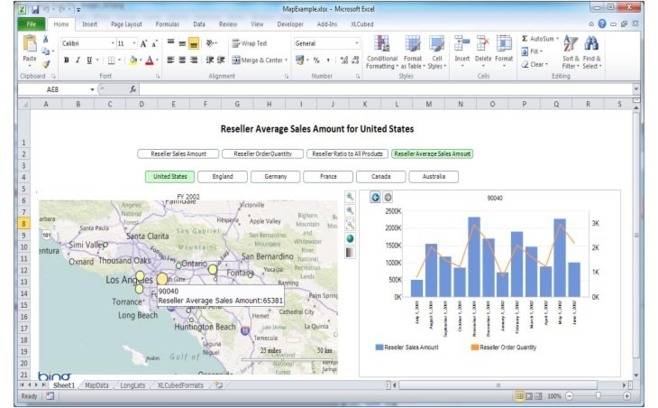Apply the red Font Color icon

[149, 60]
